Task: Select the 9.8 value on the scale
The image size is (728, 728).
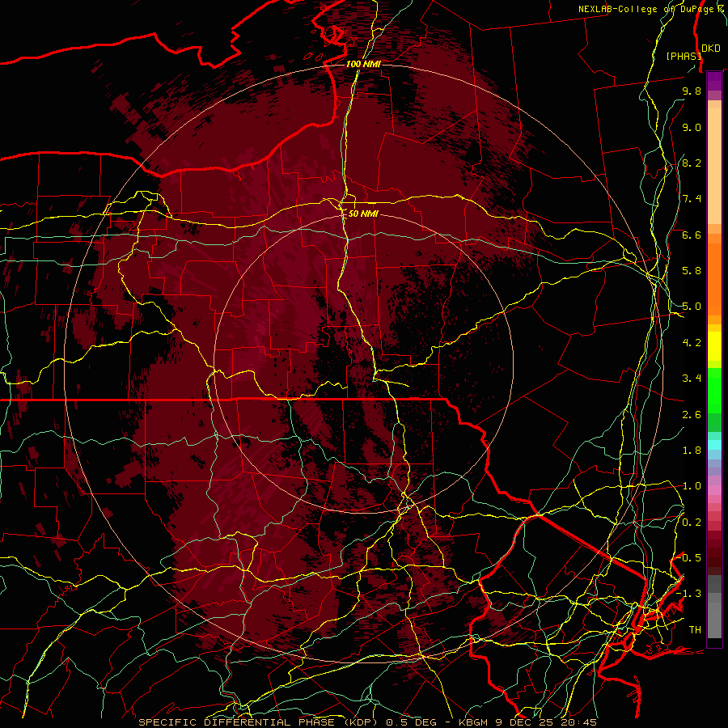Action: [692, 91]
